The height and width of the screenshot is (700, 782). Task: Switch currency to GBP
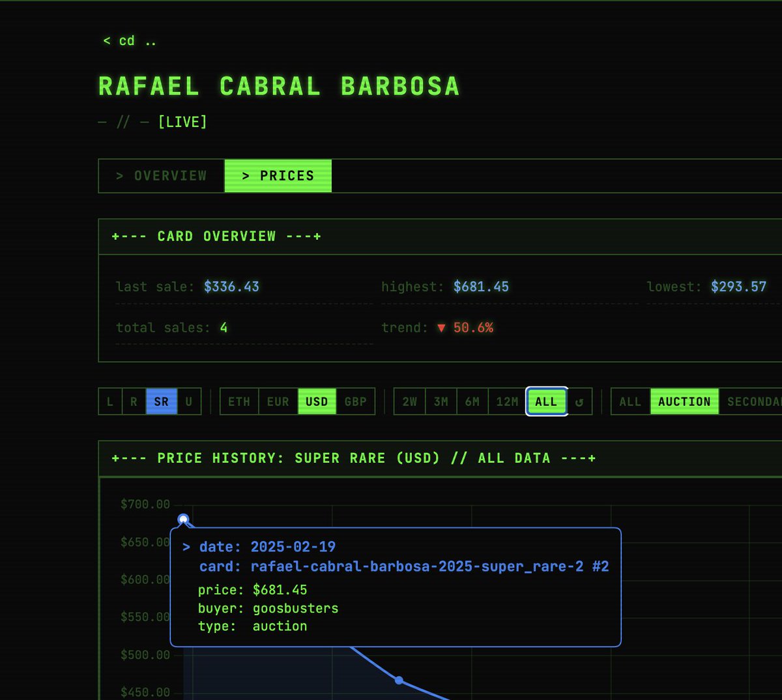tap(356, 401)
